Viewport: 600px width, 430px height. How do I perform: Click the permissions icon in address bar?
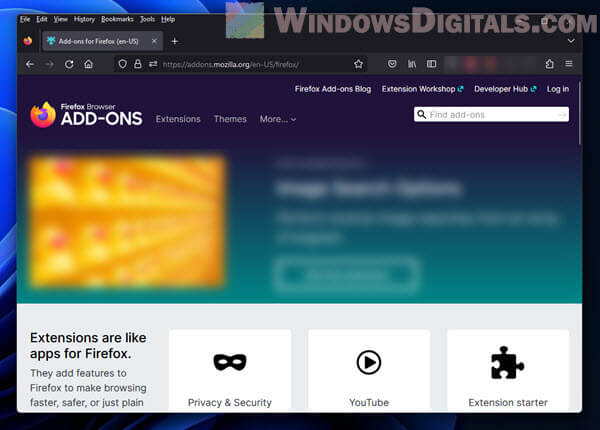coord(153,64)
